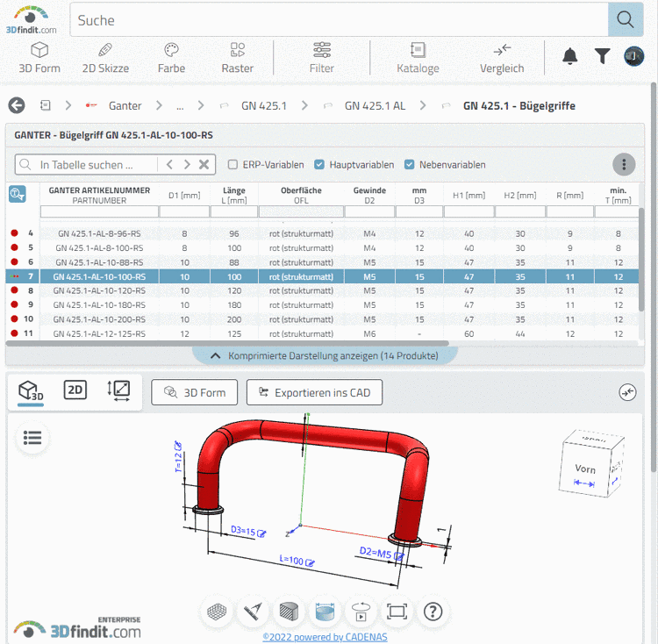Click the Oberfläche OFL filter box
Image resolution: width=658 pixels, height=644 pixels.
(301, 211)
